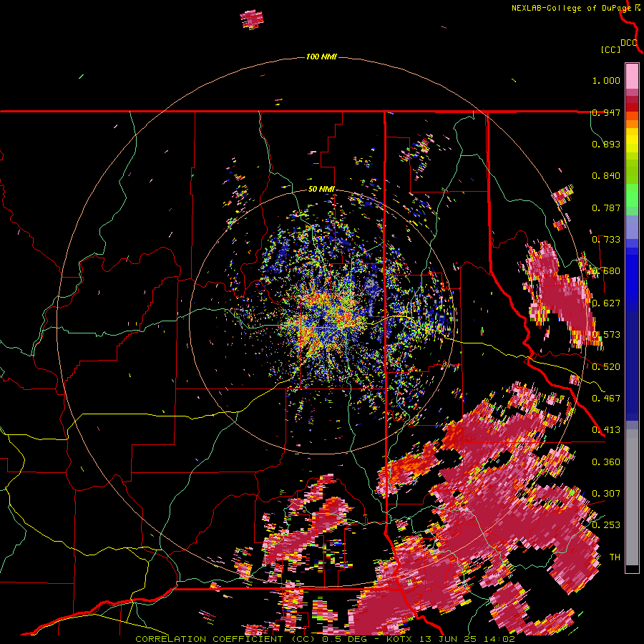Pick the bright green segment of color bar
Image resolution: width=644 pixels, height=644 pixels.
tap(632, 195)
